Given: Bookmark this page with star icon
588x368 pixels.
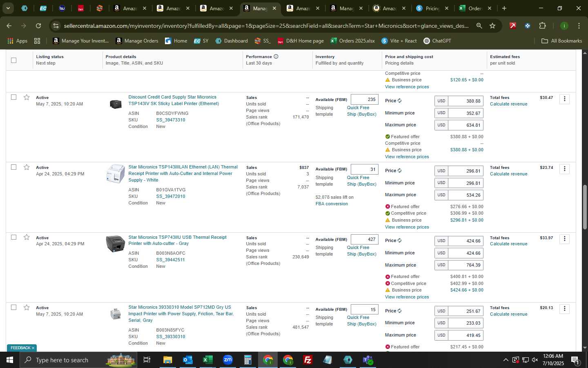Looking at the screenshot, I should point(492,26).
